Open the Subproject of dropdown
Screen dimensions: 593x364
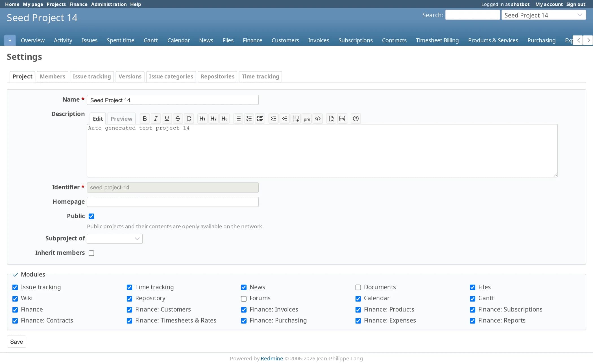[x=115, y=239]
